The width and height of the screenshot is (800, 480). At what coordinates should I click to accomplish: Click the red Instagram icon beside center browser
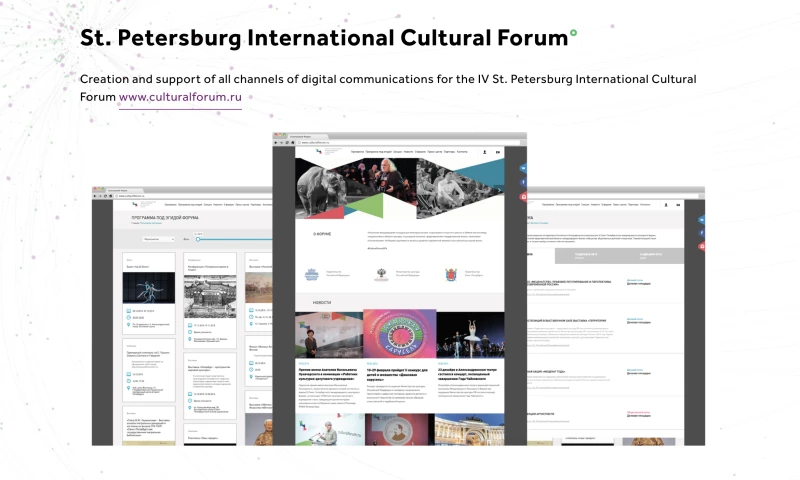point(522,196)
